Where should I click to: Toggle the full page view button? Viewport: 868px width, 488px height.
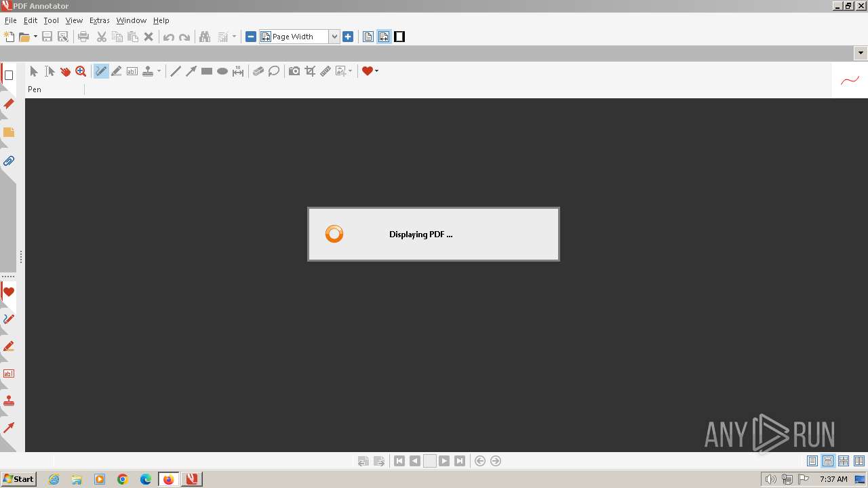pos(368,37)
